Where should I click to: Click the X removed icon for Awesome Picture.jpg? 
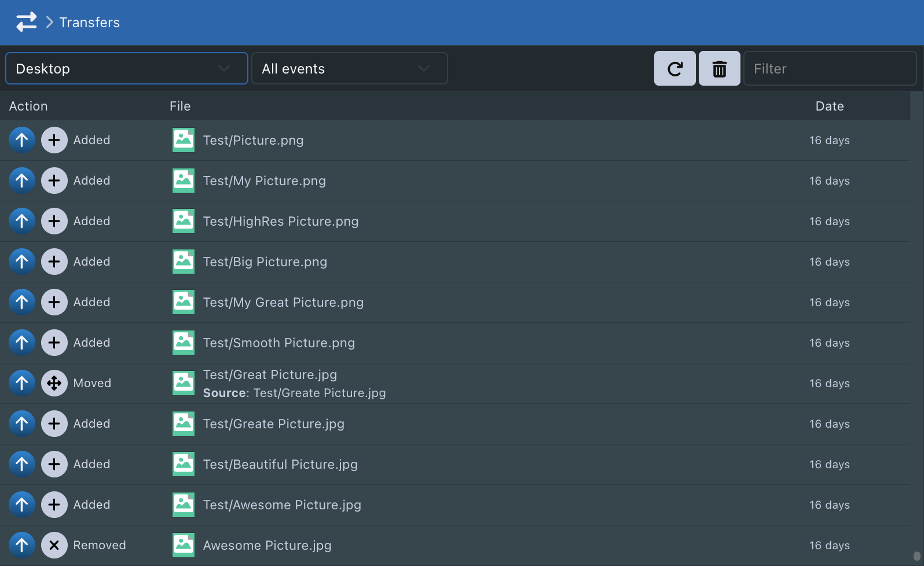coord(54,545)
